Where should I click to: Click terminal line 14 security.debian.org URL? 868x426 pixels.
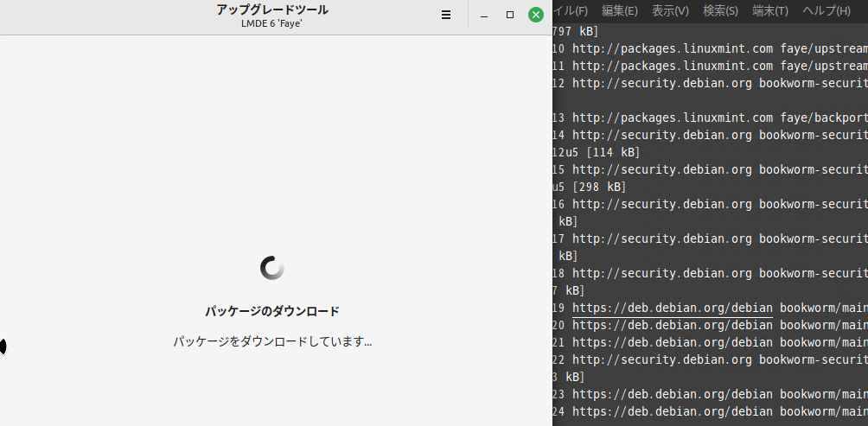[662, 135]
